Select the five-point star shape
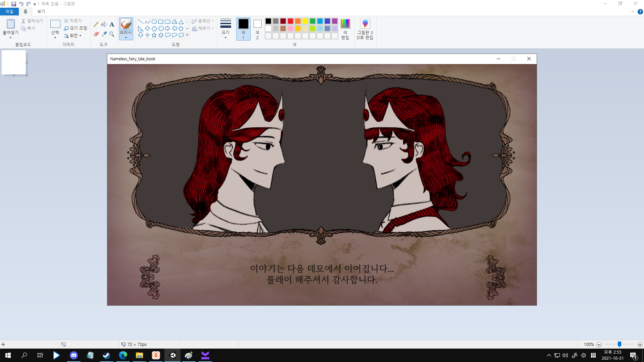The width and height of the screenshot is (644, 362). [x=154, y=35]
